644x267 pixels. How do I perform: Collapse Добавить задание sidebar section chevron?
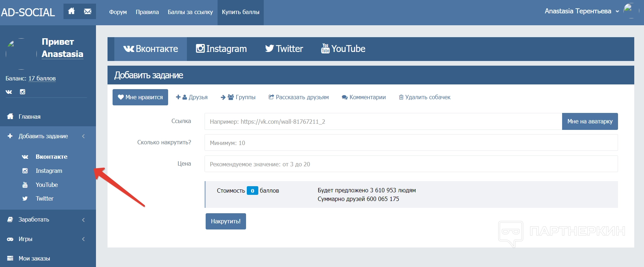pos(83,136)
